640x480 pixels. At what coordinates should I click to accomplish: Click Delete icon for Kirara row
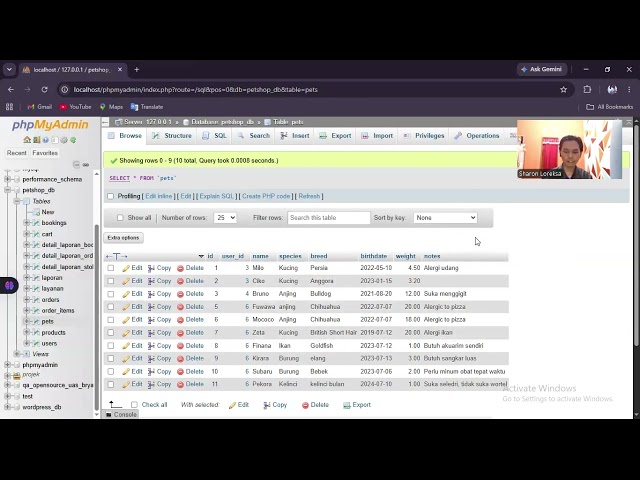pos(180,358)
